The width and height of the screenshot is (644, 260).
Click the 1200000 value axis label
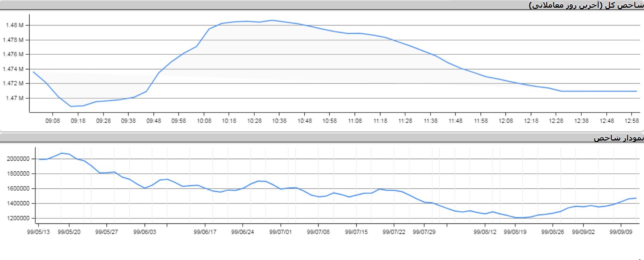18,218
